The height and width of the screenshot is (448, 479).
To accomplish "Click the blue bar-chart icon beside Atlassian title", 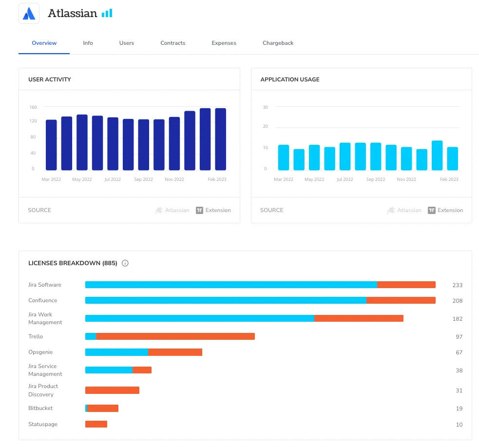I will pyautogui.click(x=107, y=13).
